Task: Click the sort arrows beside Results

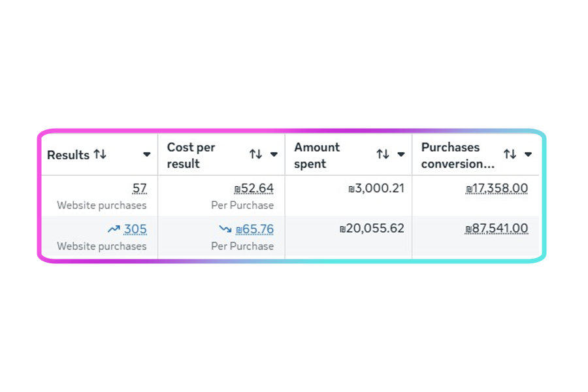Action: [x=100, y=154]
